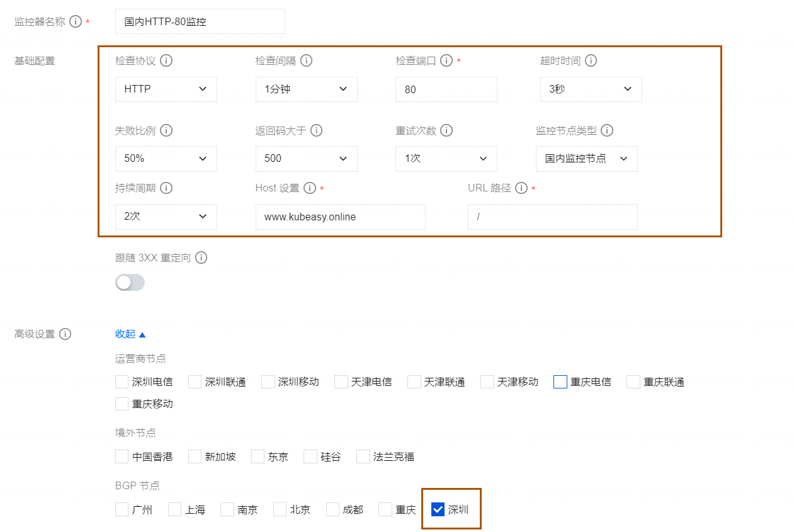Check the 硅谷 overseas node
Viewport: 794px width, 532px height.
click(310, 456)
